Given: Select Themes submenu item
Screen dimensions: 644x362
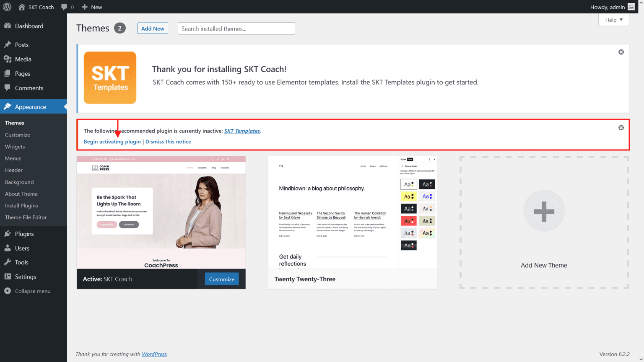Looking at the screenshot, I should pyautogui.click(x=15, y=123).
